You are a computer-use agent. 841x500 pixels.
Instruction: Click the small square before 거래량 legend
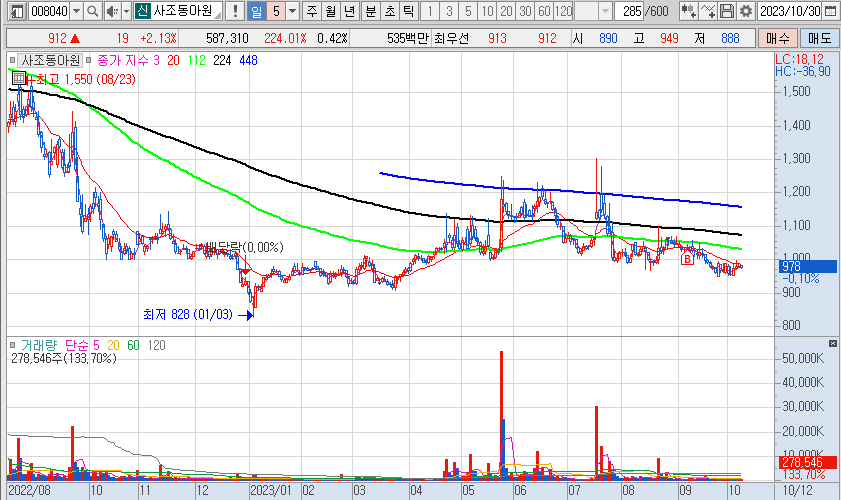tap(12, 345)
